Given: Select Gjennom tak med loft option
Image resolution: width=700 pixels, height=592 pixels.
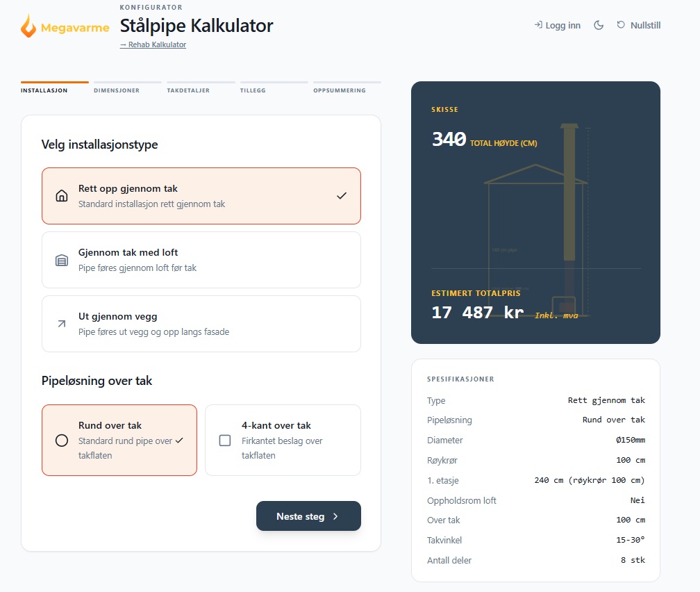Looking at the screenshot, I should 201,260.
